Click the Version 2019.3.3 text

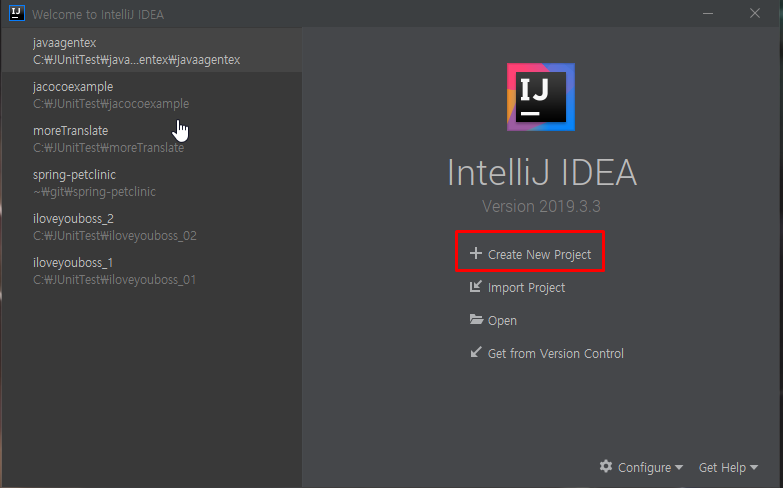click(x=541, y=206)
